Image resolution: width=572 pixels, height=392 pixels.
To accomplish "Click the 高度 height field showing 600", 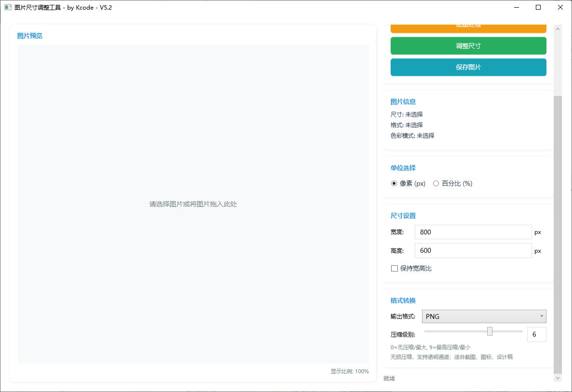I will click(473, 250).
